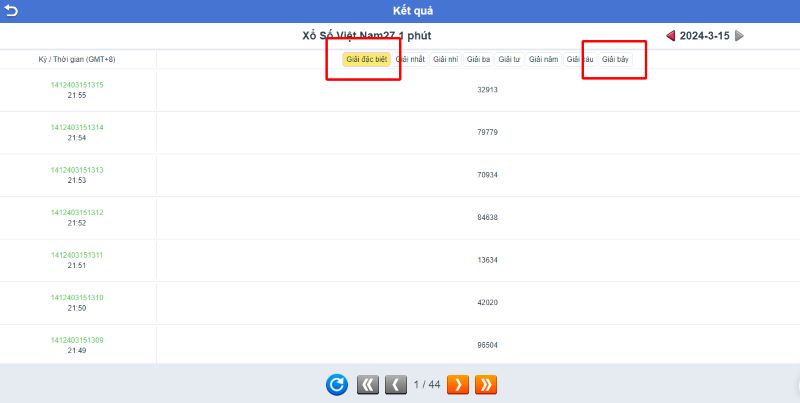Image resolution: width=800 pixels, height=403 pixels.
Task: Go to next date with gray arrow
Action: 739,36
